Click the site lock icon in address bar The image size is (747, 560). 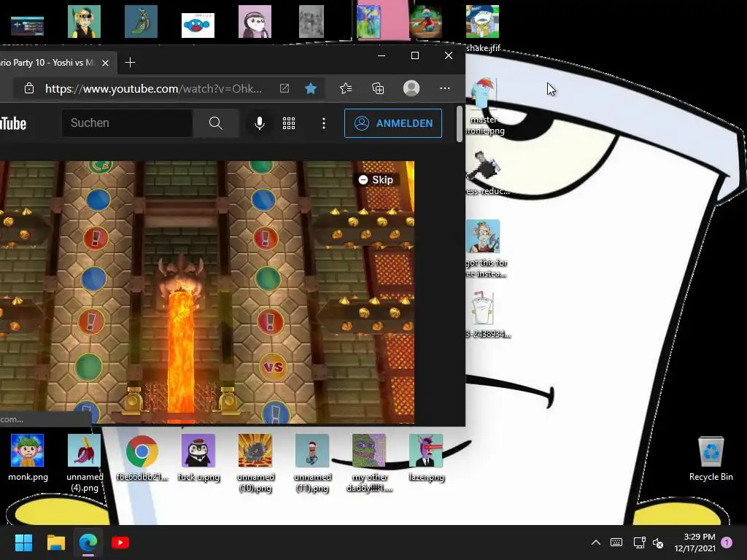click(x=29, y=88)
